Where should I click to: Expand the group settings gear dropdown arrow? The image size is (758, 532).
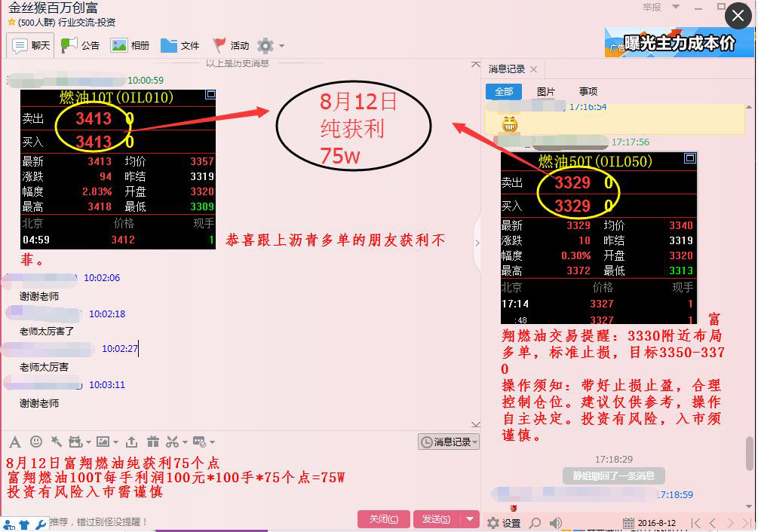click(x=281, y=47)
